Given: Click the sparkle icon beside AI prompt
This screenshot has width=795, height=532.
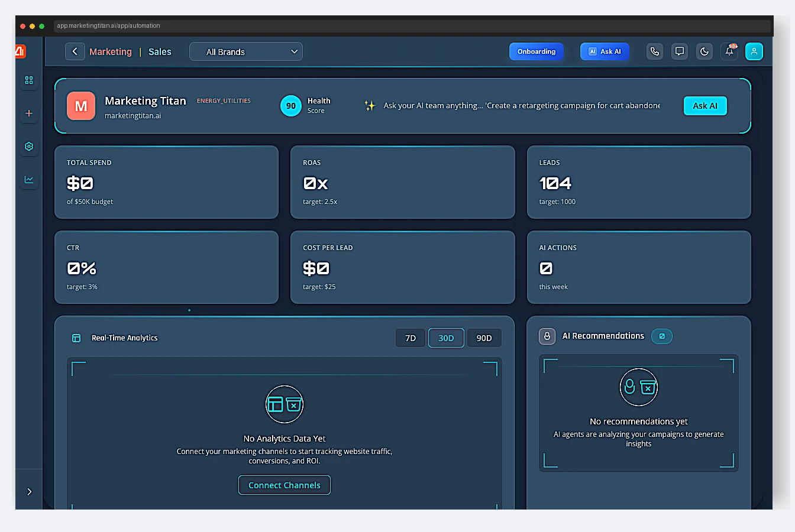Looking at the screenshot, I should tap(370, 106).
